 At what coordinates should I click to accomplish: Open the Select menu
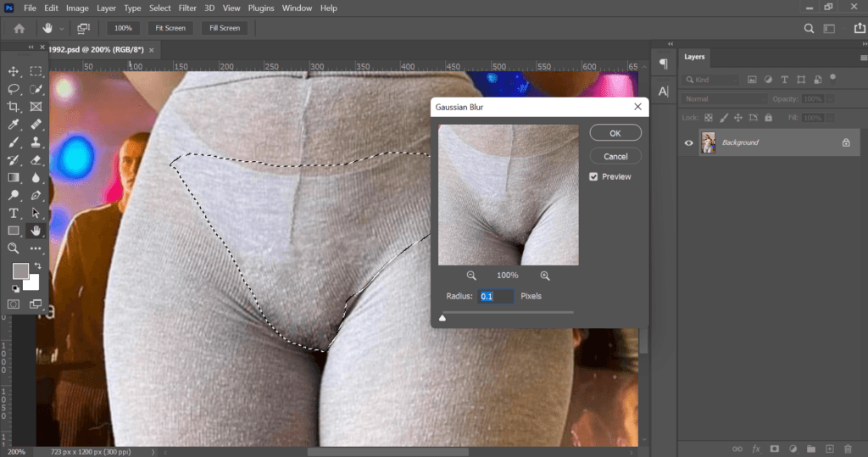coord(159,8)
